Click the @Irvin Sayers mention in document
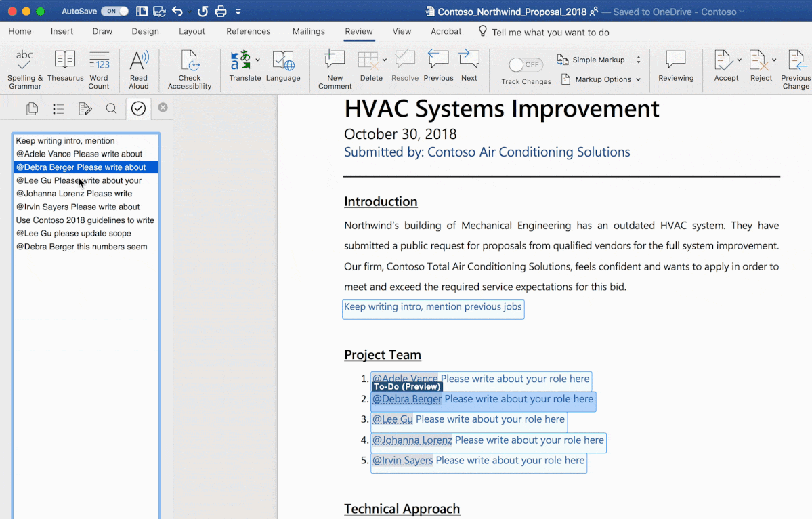This screenshot has height=519, width=812. pyautogui.click(x=402, y=460)
